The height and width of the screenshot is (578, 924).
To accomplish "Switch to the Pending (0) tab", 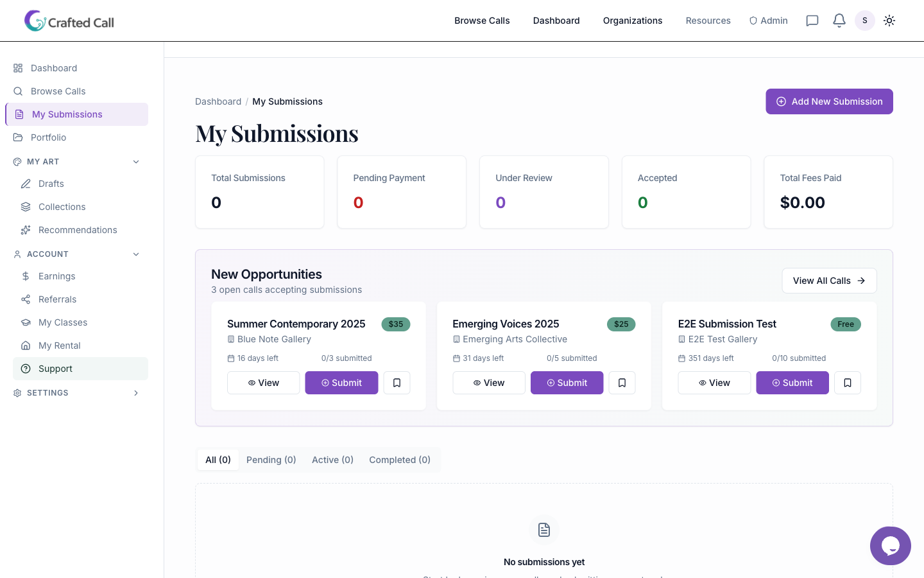I will pos(271,460).
